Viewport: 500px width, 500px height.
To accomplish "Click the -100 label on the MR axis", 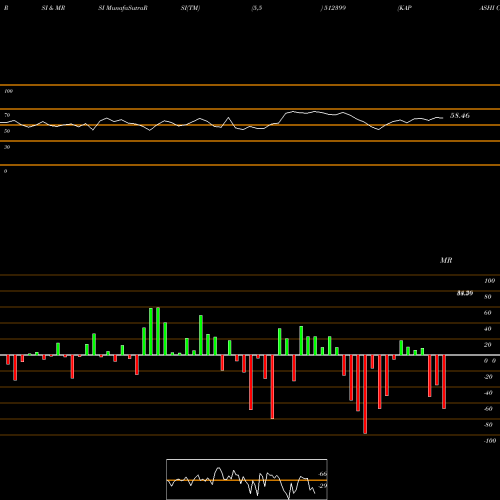I will click(x=490, y=441).
